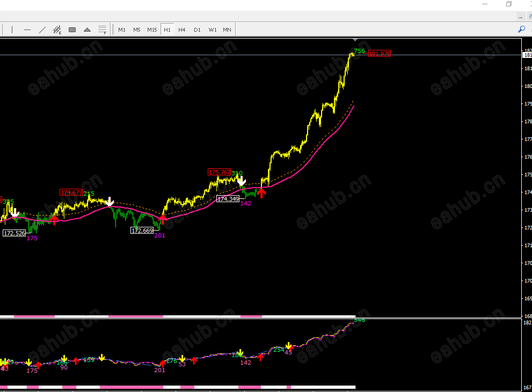The image size is (532, 392).
Task: Open search with the magnifier icon
Action: click(x=521, y=29)
